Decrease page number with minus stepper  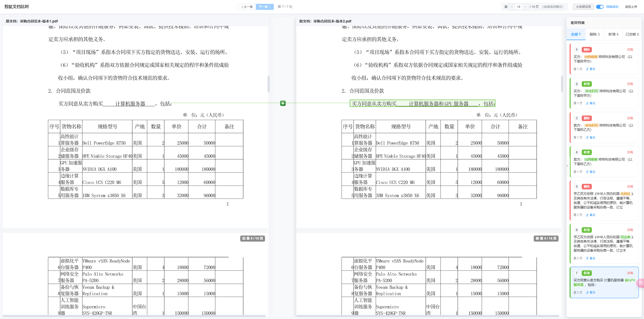click(x=512, y=7)
